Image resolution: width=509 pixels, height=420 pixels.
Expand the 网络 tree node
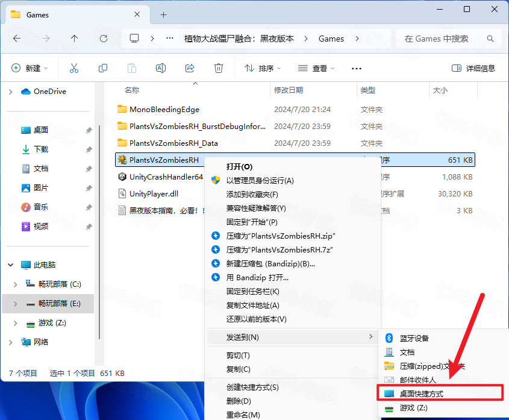[x=11, y=342]
